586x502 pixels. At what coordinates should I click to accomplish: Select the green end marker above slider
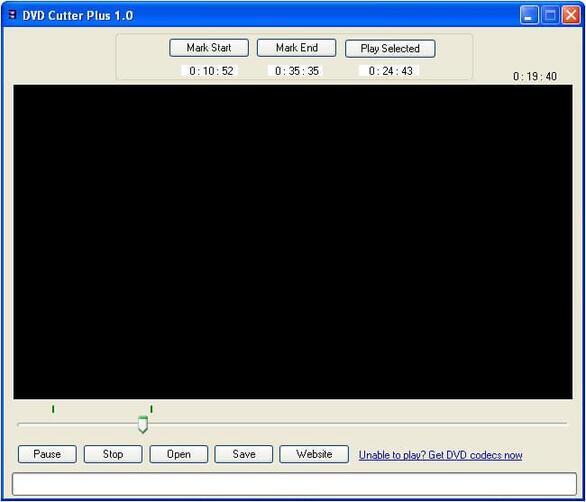(151, 409)
